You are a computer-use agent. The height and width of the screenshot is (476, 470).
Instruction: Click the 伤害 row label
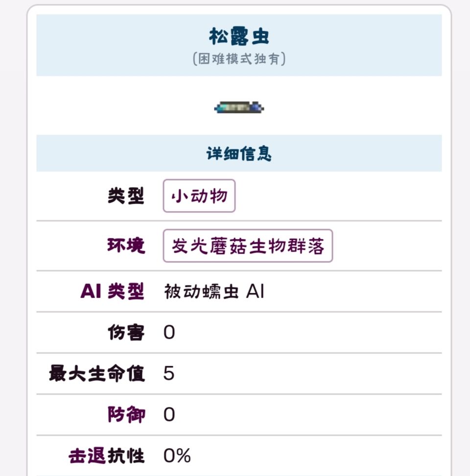point(126,333)
